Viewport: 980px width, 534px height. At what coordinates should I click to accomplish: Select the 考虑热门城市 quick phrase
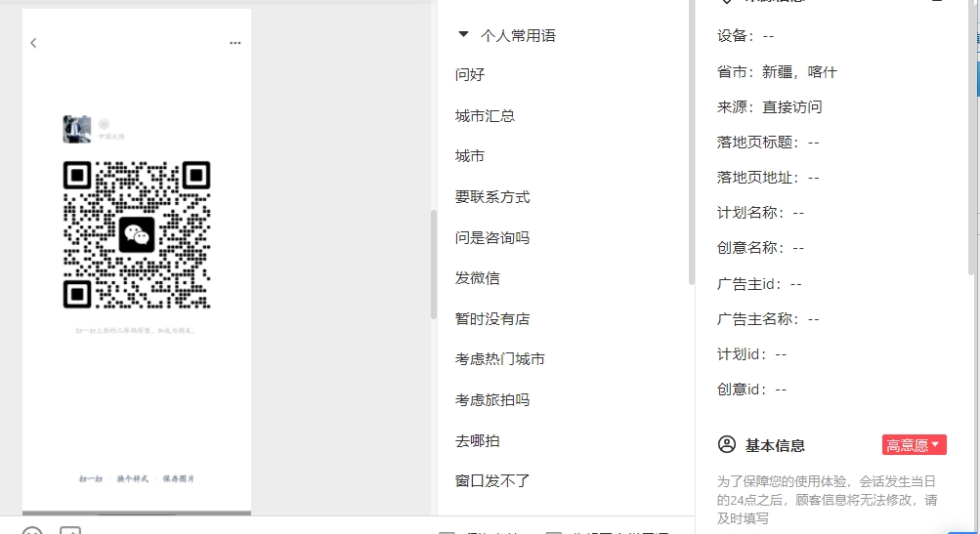click(x=500, y=359)
